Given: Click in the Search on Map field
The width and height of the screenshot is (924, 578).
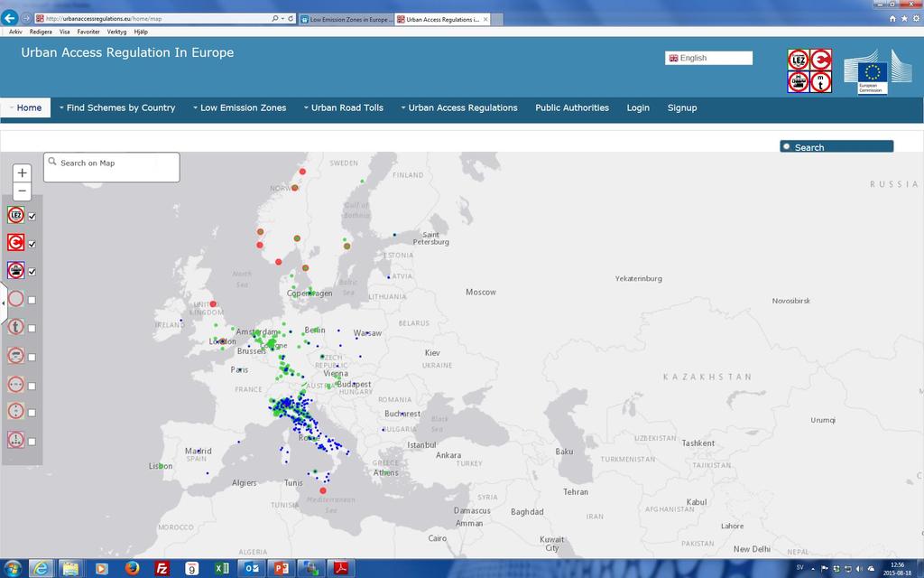Looking at the screenshot, I should coord(111,167).
